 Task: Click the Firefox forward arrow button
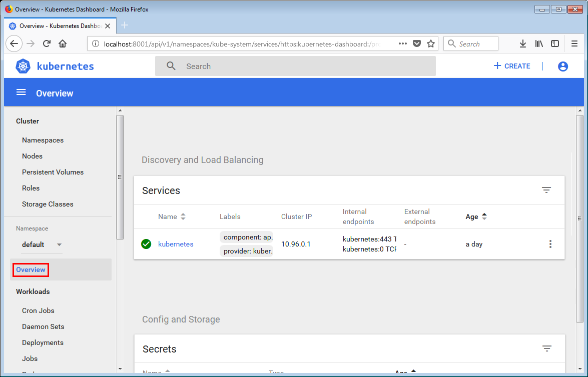(x=31, y=44)
